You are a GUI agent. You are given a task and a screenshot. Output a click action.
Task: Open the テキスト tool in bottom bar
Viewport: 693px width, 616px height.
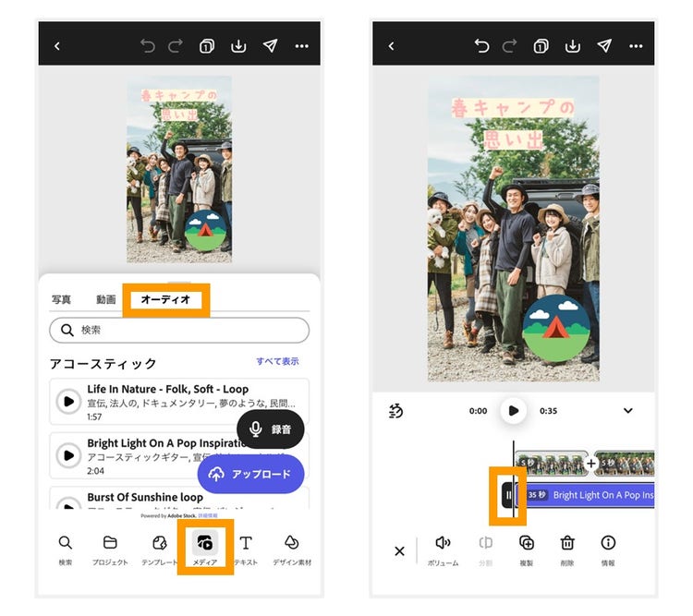click(246, 550)
